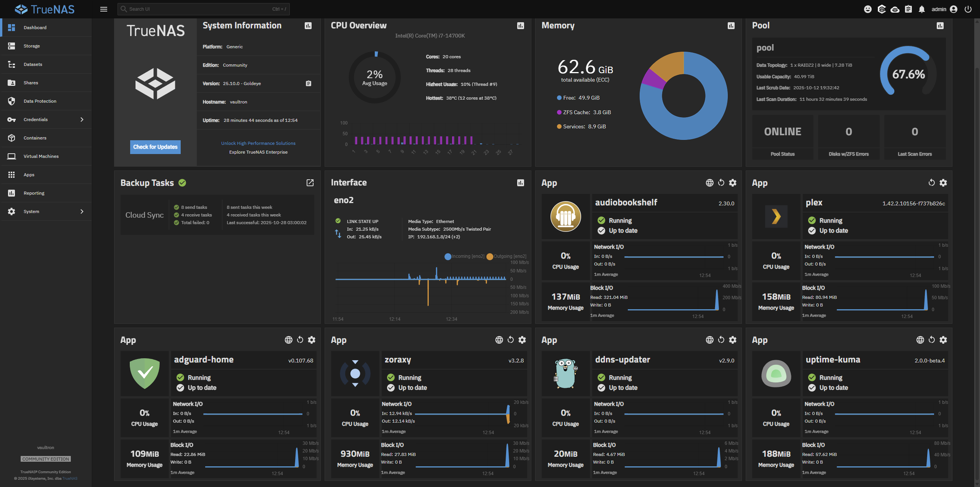Viewport: 980px width, 487px height.
Task: Click the Check for Updates button
Action: (155, 147)
